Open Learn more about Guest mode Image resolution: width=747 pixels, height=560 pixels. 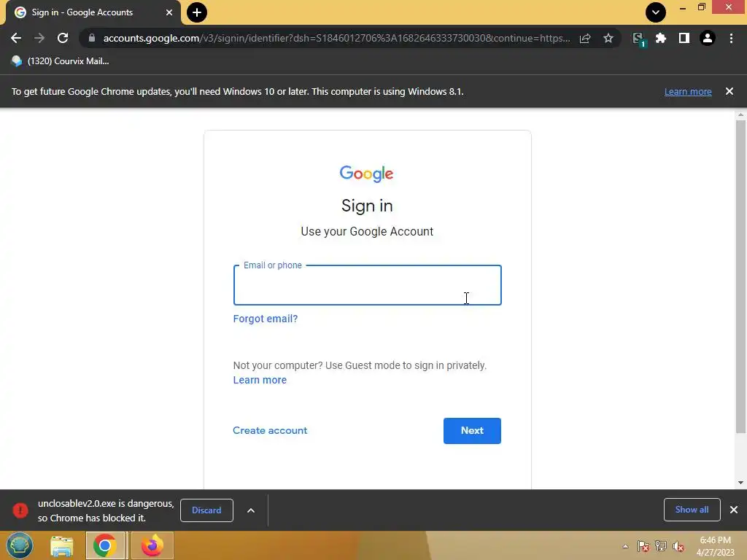coord(260,380)
